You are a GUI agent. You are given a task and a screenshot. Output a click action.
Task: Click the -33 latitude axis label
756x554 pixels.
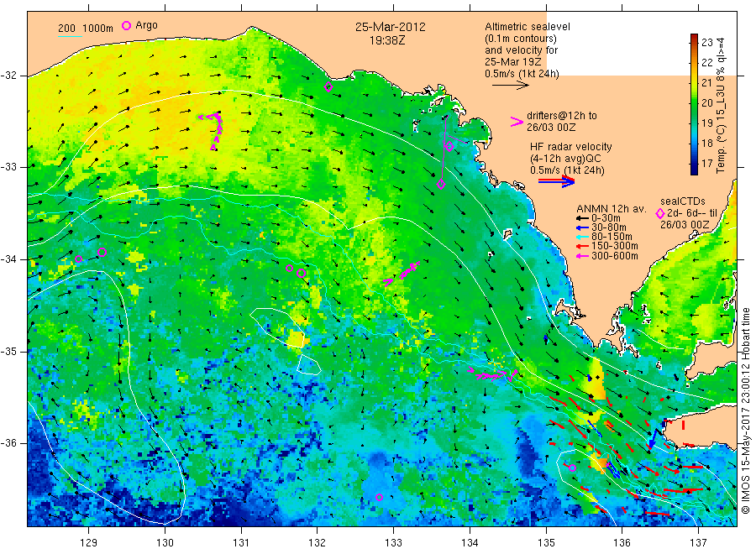(x=8, y=167)
